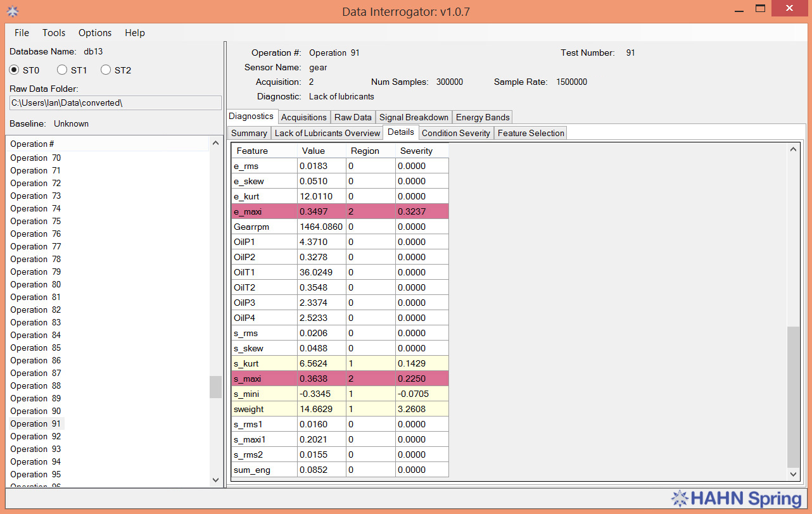Select Operation 76 in list
Image resolution: width=812 pixels, height=514 pixels.
[x=35, y=234]
